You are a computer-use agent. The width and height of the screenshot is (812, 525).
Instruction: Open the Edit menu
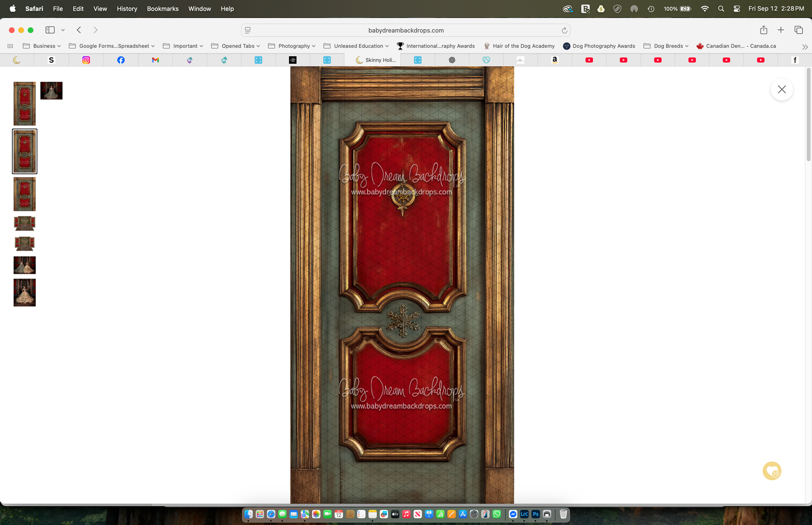click(78, 9)
